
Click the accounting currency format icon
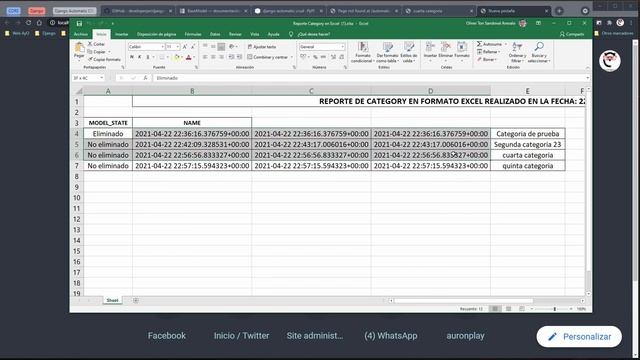(303, 57)
